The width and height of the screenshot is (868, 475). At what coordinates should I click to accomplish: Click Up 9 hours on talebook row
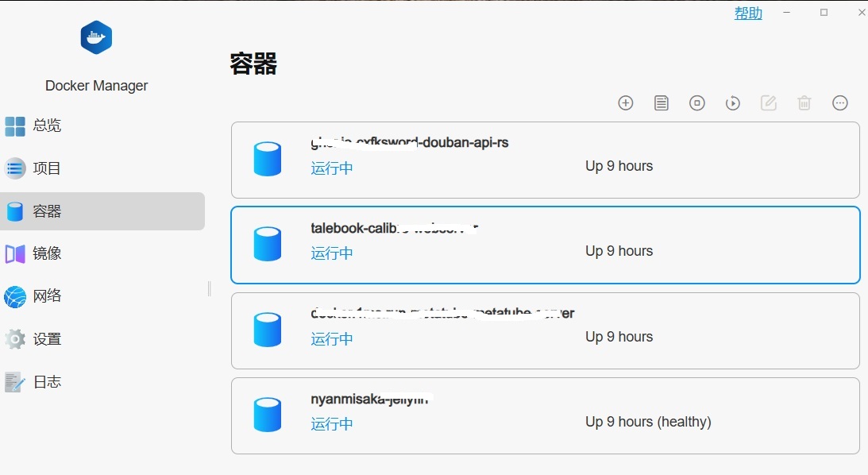point(619,251)
